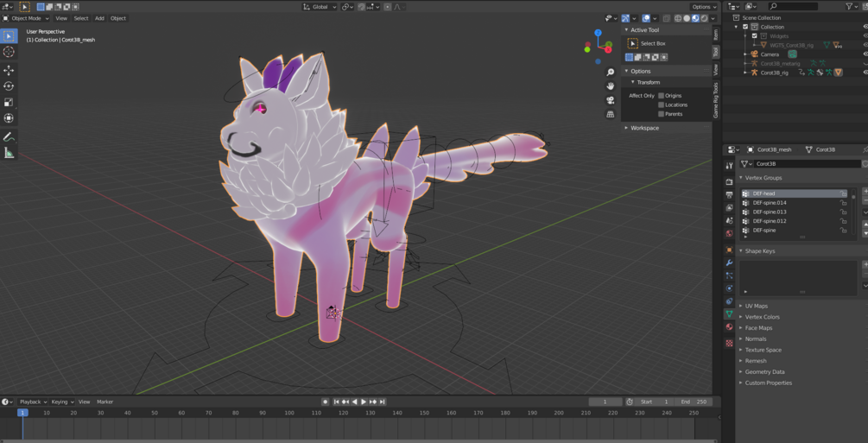
Task: Click the pan view hand icon
Action: [610, 86]
